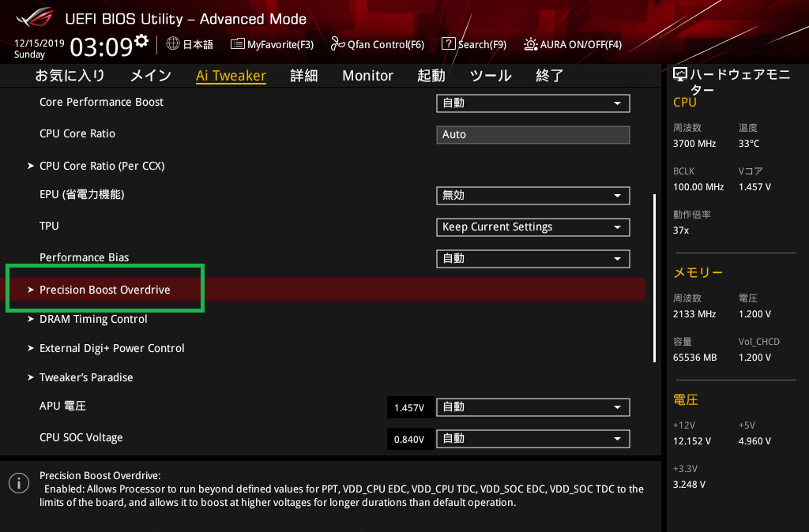Click the Core Performance Boost label

[101, 102]
